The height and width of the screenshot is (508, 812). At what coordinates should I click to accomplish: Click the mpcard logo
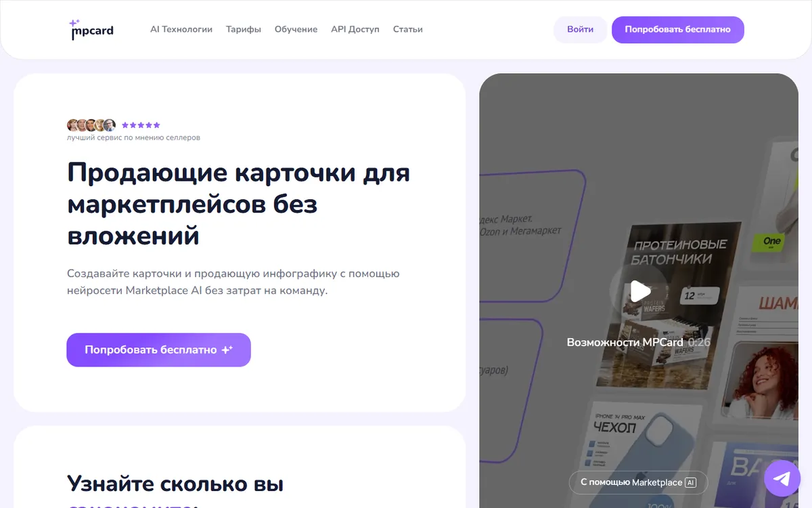click(x=91, y=29)
